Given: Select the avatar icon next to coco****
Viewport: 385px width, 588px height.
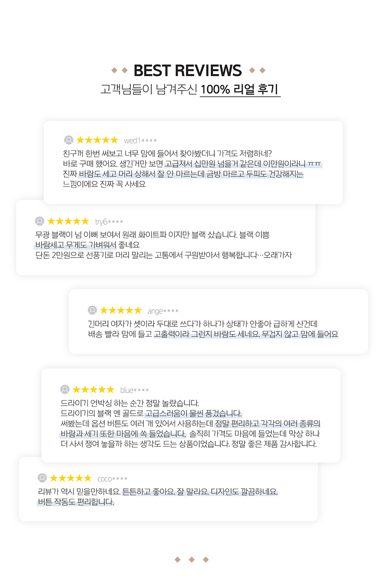Looking at the screenshot, I should click(x=43, y=478).
